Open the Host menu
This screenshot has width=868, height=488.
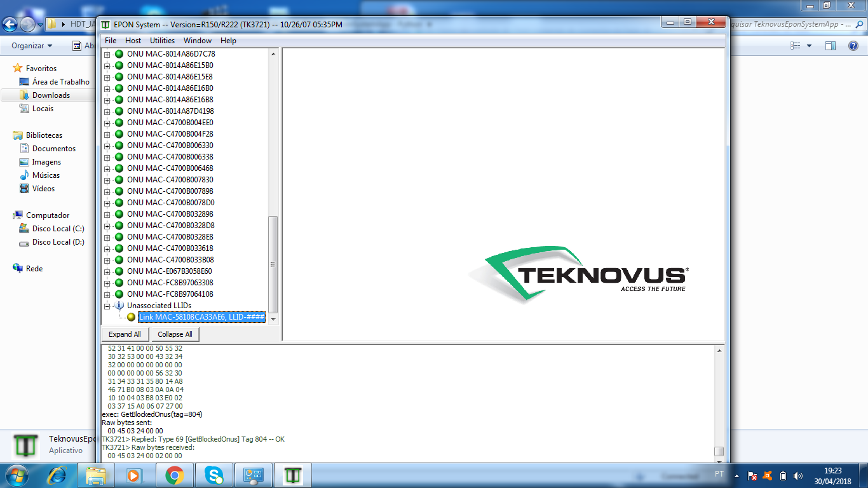point(133,41)
